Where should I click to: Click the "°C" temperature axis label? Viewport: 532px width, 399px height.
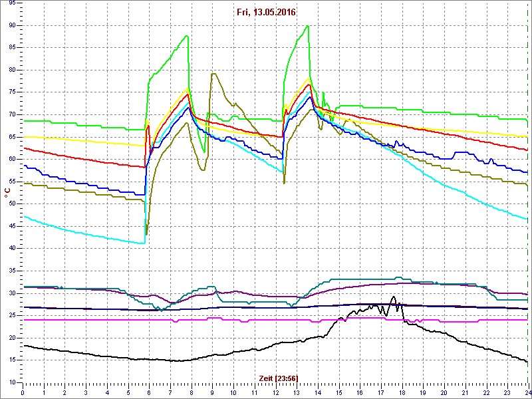7,194
